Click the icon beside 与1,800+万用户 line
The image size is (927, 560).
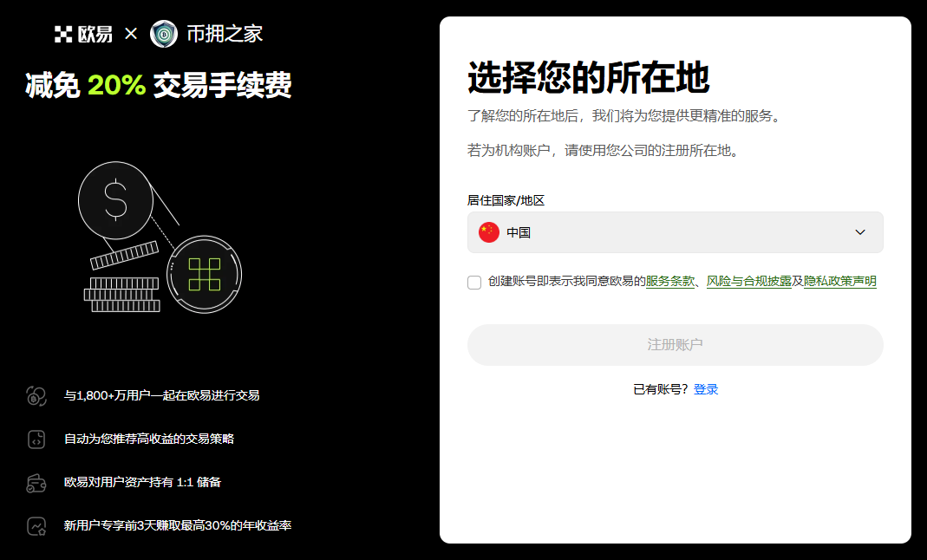pyautogui.click(x=36, y=396)
